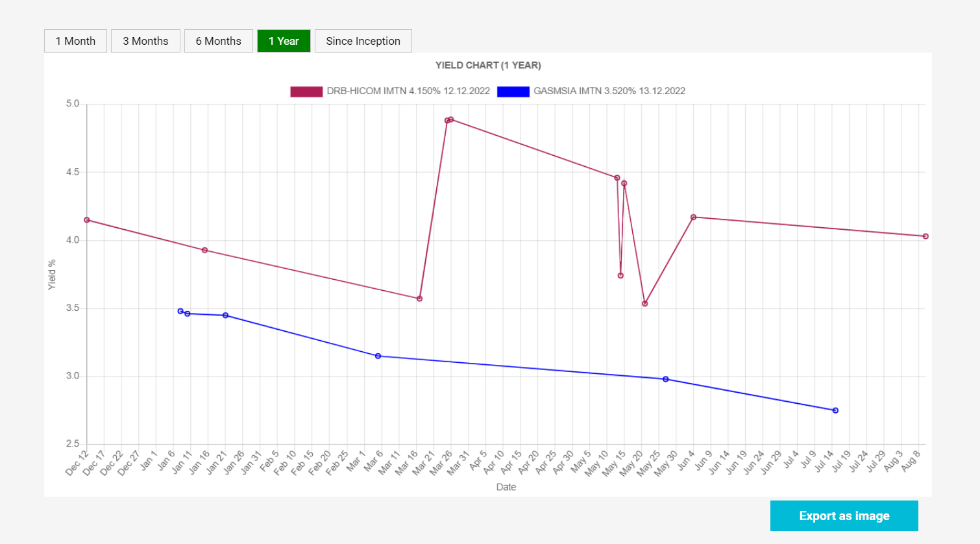Image resolution: width=980 pixels, height=544 pixels.
Task: Toggle DRB-HICOM crimson legend swatch
Action: pyautogui.click(x=306, y=92)
